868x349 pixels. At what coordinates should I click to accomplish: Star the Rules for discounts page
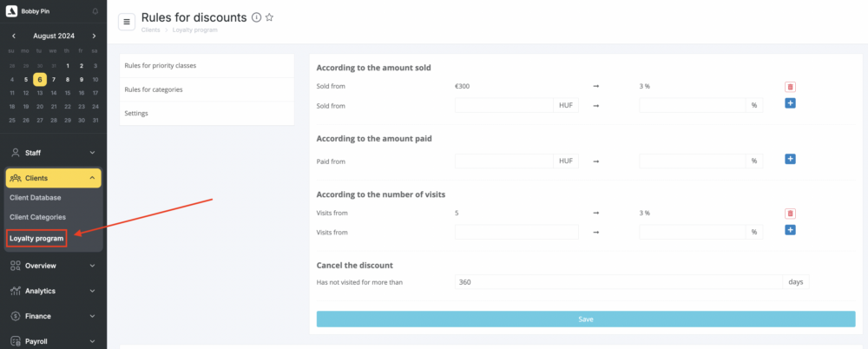(269, 17)
